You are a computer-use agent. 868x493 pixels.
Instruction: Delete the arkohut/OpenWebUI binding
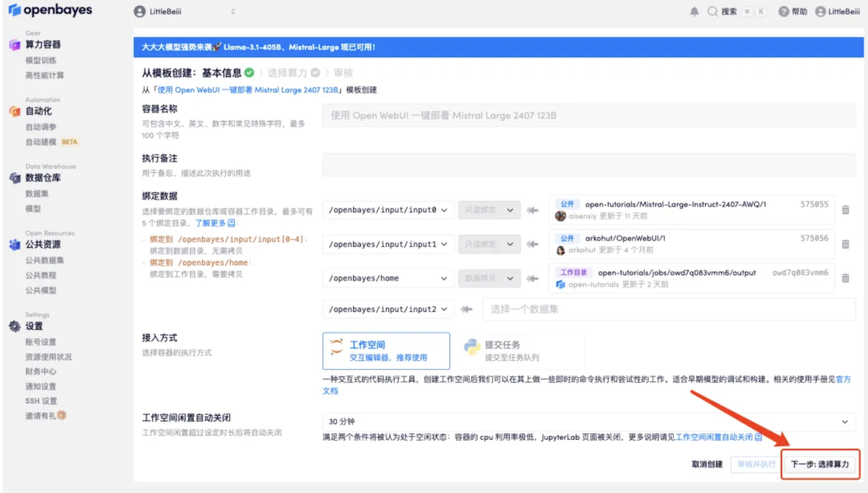tap(845, 244)
